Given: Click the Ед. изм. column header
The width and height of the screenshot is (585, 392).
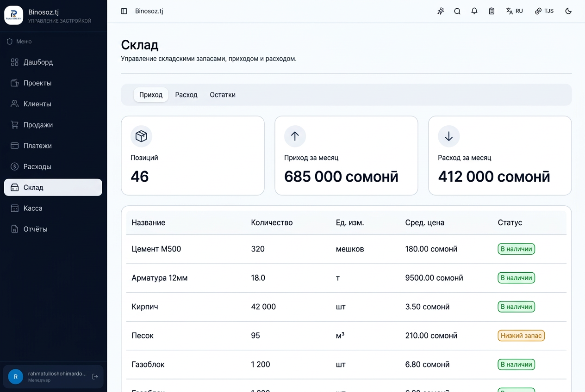Looking at the screenshot, I should pyautogui.click(x=350, y=222).
